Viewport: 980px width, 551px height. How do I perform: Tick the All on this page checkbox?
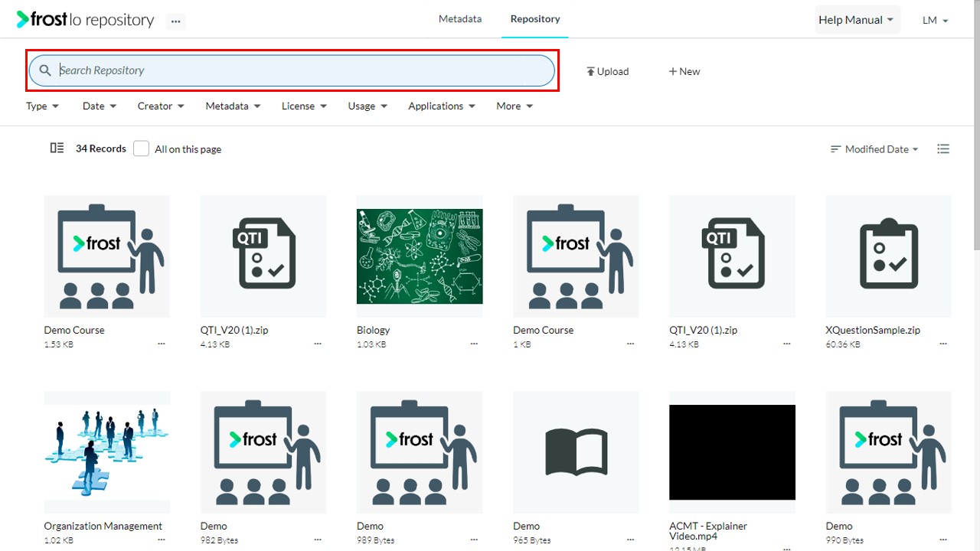tap(141, 148)
